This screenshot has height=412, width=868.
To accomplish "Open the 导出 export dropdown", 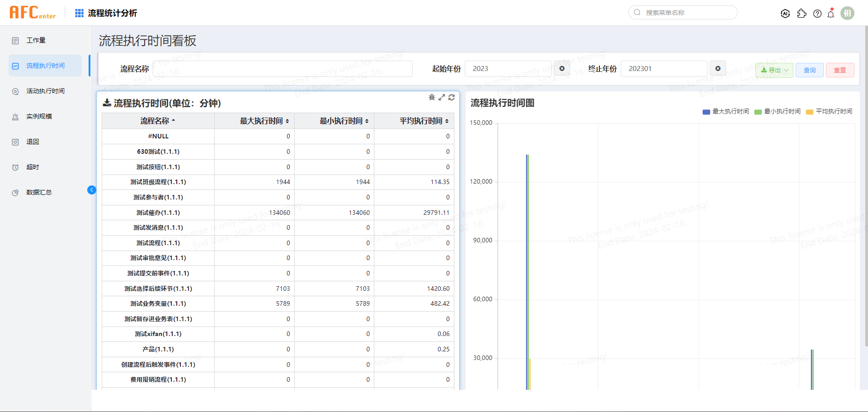I will point(774,70).
